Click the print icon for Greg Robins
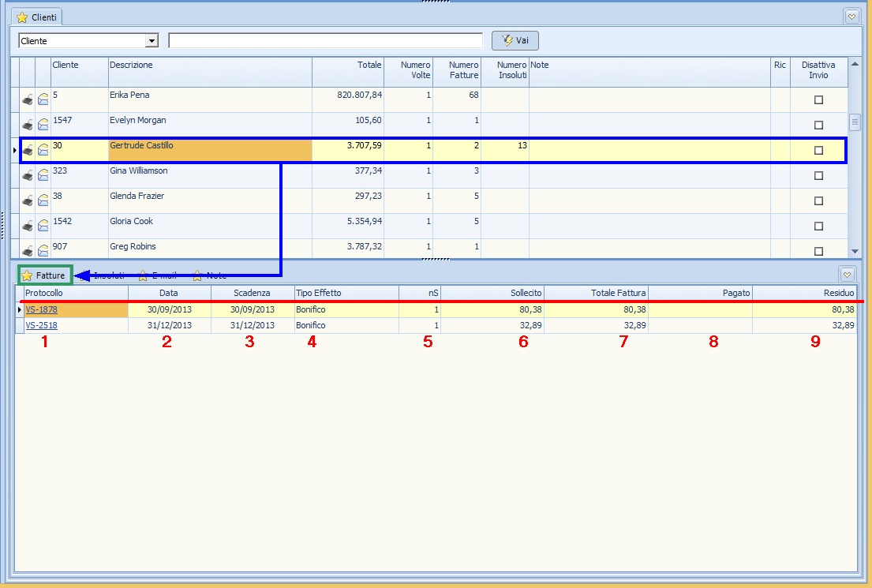Image resolution: width=872 pixels, height=588 pixels. click(27, 251)
